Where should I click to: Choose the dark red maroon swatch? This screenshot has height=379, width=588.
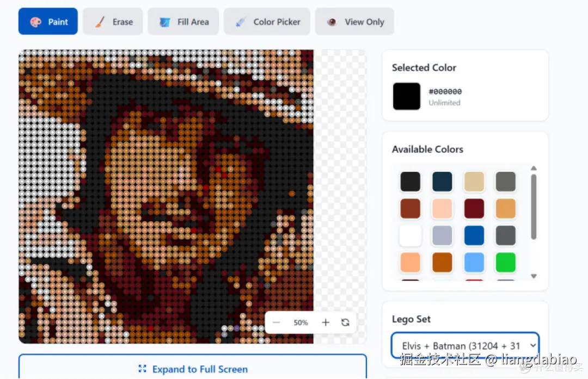coord(474,209)
